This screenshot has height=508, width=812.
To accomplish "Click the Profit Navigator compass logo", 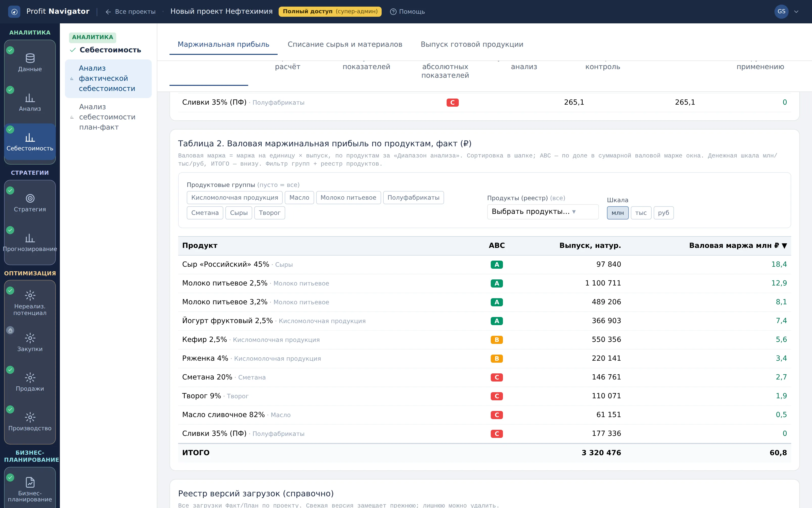I will point(14,12).
